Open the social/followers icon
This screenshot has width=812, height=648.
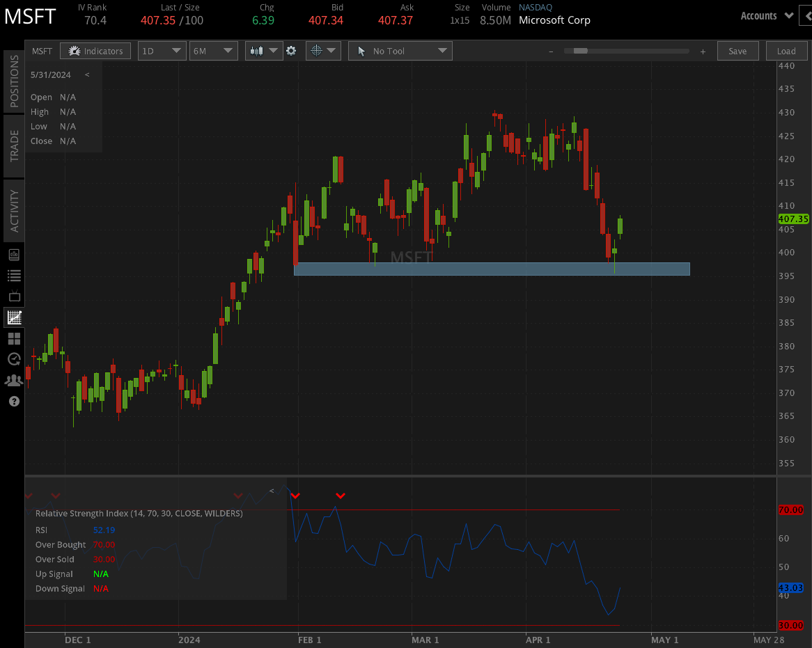(x=13, y=380)
